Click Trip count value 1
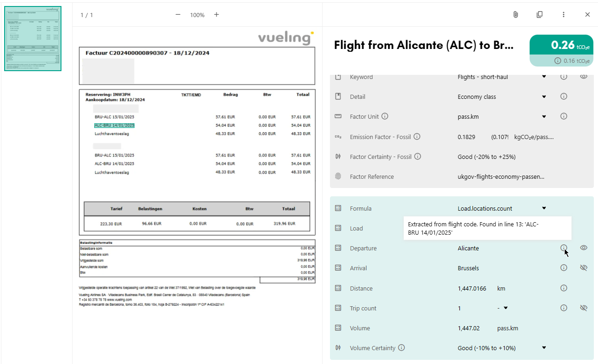The image size is (598, 364). [x=459, y=309]
